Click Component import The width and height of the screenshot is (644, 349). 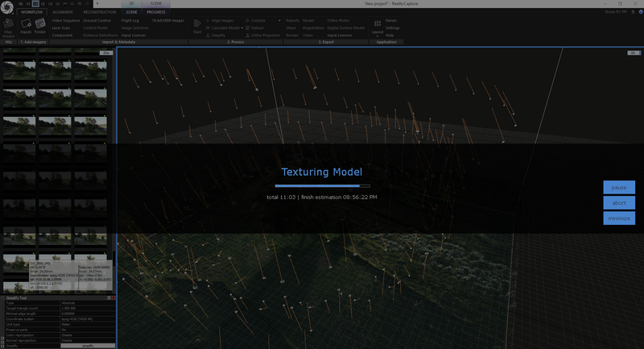click(x=62, y=35)
